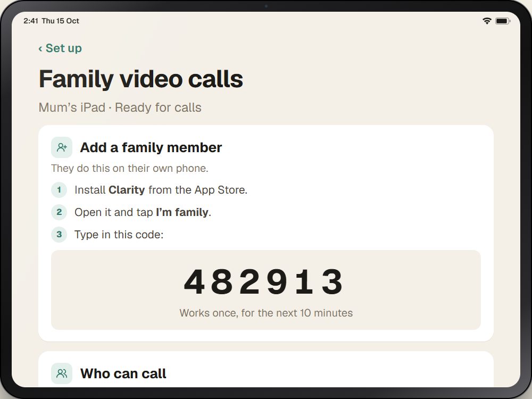This screenshot has width=532, height=399.
Task: Click 'They do this on their own phone.'
Action: (130, 168)
